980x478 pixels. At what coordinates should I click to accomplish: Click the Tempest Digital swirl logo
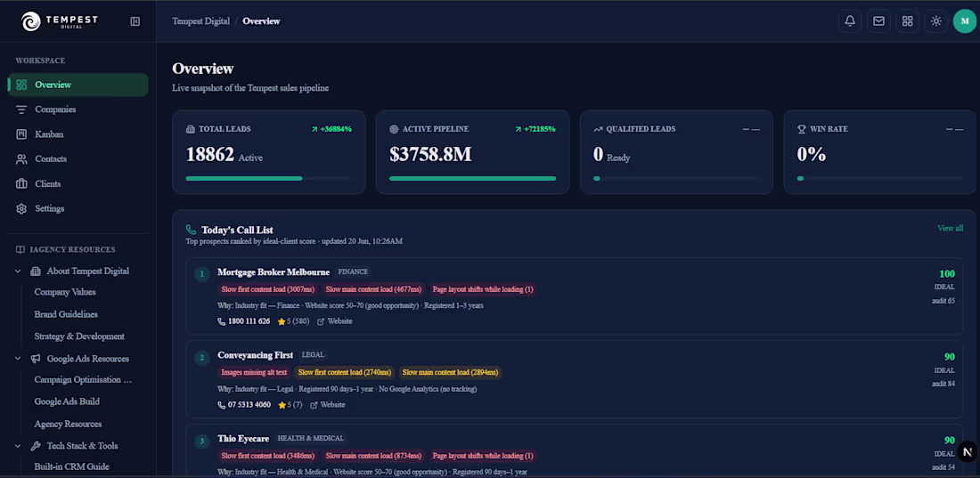coord(30,22)
